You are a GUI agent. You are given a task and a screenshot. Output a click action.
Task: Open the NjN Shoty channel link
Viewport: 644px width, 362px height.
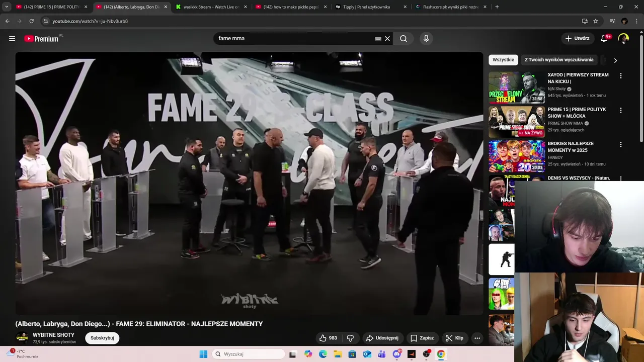tap(556, 89)
